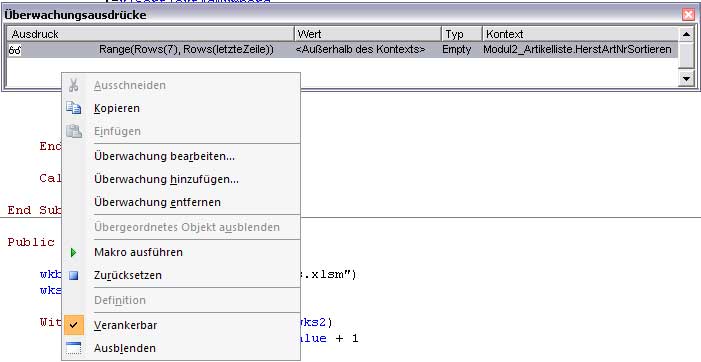Screen dimensions: 701x362
Task: Click the Empty type cell
Action: point(456,49)
